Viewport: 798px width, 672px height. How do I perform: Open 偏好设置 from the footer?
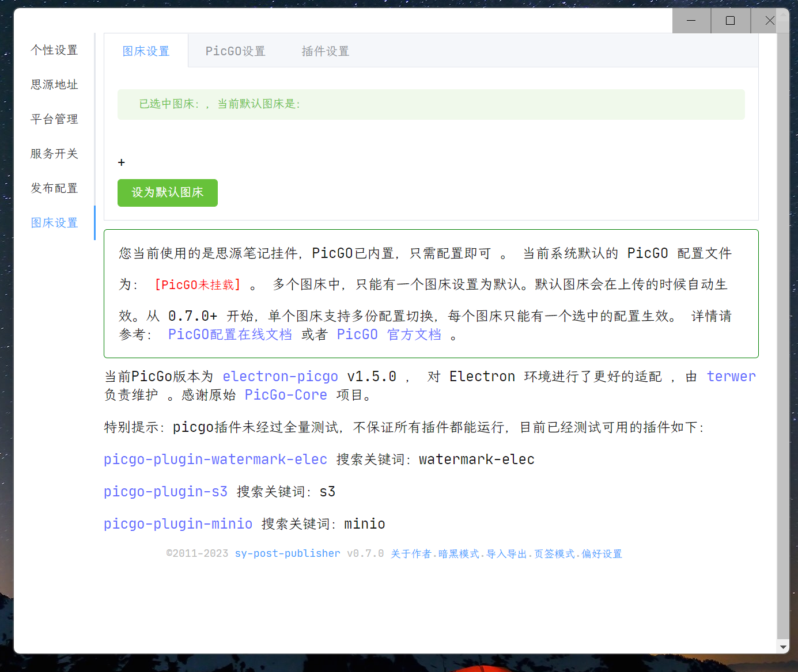coord(602,554)
